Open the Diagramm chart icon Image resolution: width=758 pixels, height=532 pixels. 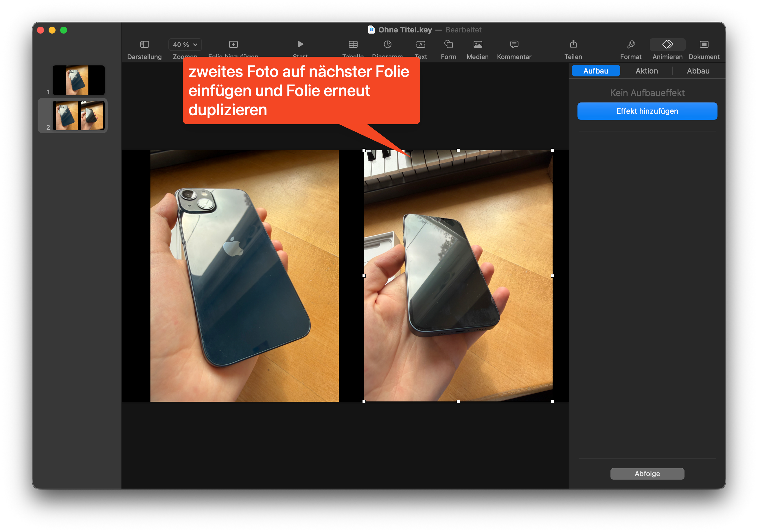pyautogui.click(x=387, y=44)
